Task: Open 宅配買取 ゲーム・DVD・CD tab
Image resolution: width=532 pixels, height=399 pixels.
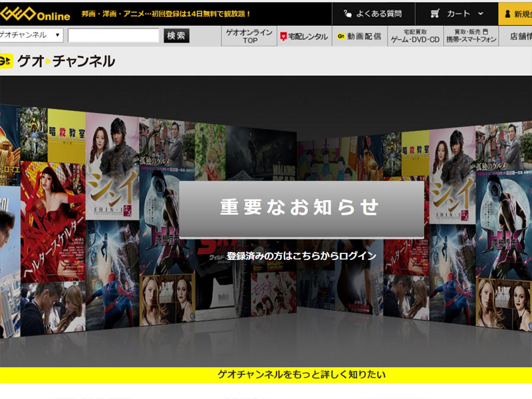Action: (415, 36)
